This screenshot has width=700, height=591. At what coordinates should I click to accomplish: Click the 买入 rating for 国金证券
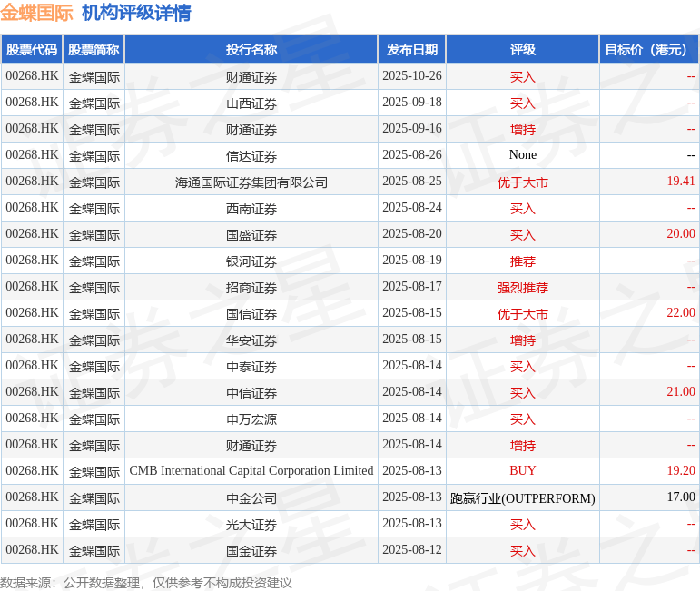click(x=523, y=551)
